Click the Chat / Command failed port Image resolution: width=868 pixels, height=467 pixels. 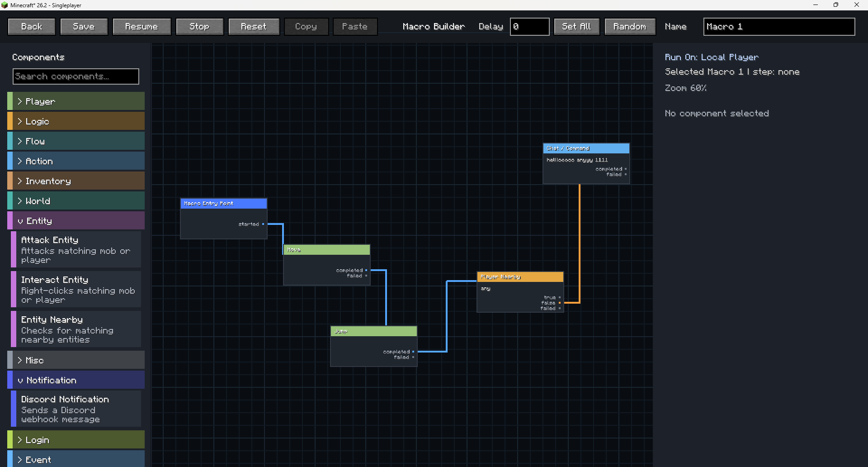[626, 174]
